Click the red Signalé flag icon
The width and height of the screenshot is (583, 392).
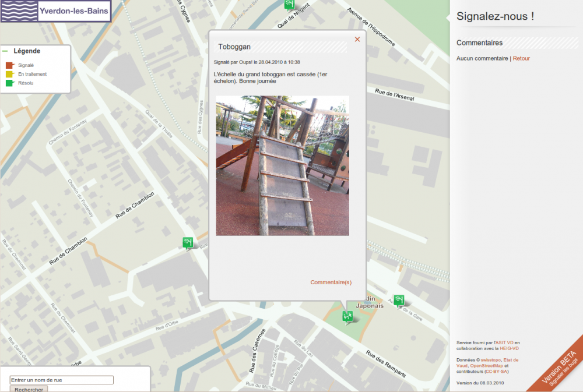pos(10,65)
